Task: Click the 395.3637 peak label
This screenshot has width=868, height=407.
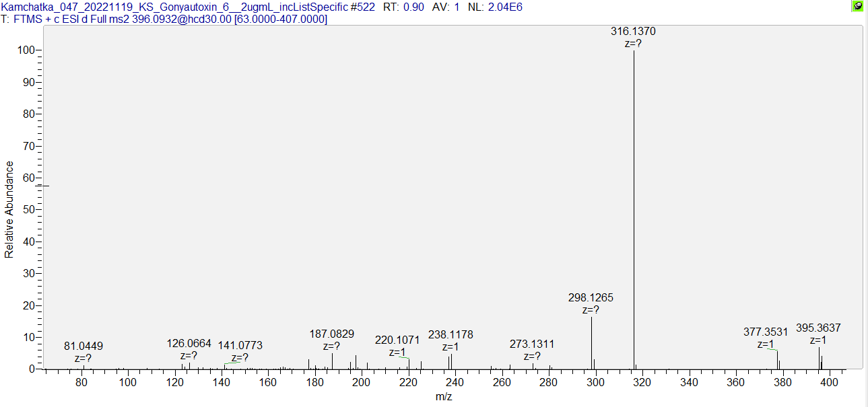Action: [x=818, y=328]
